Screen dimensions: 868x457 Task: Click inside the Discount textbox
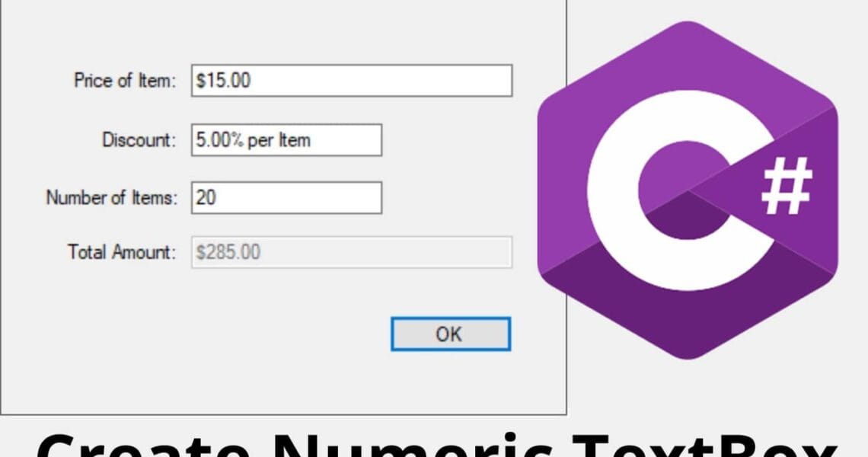coord(305,140)
